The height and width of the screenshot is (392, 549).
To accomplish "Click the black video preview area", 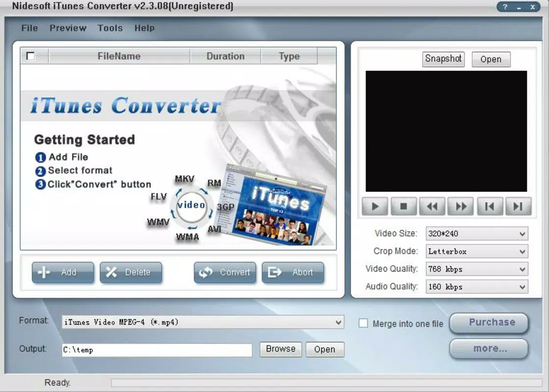I will [446, 131].
